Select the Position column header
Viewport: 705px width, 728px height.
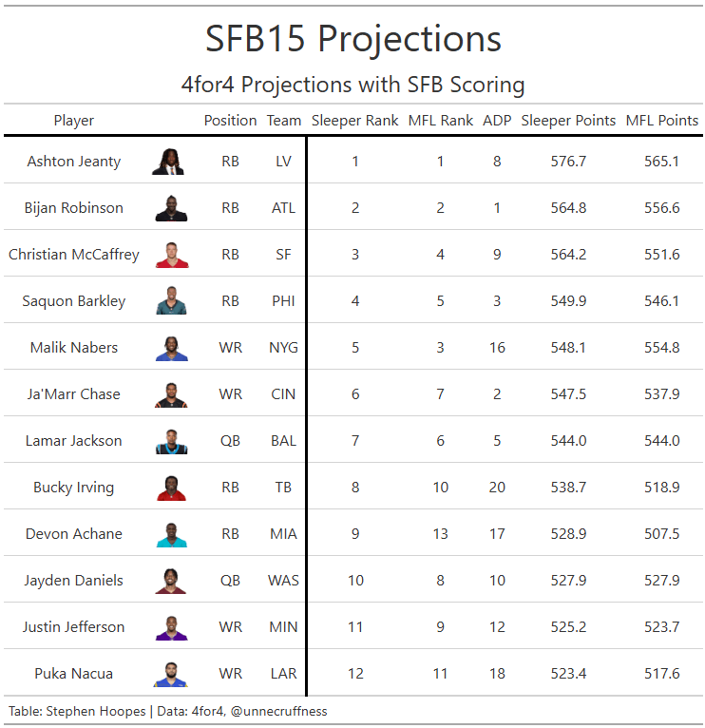230,121
